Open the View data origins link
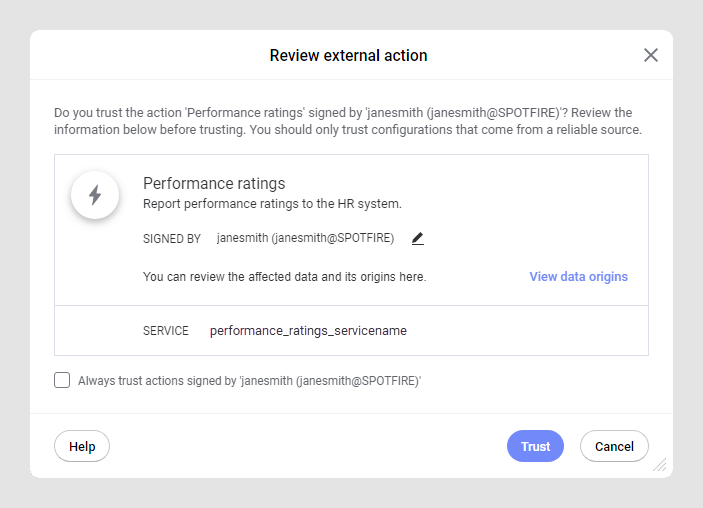This screenshot has height=508, width=703. coord(578,277)
